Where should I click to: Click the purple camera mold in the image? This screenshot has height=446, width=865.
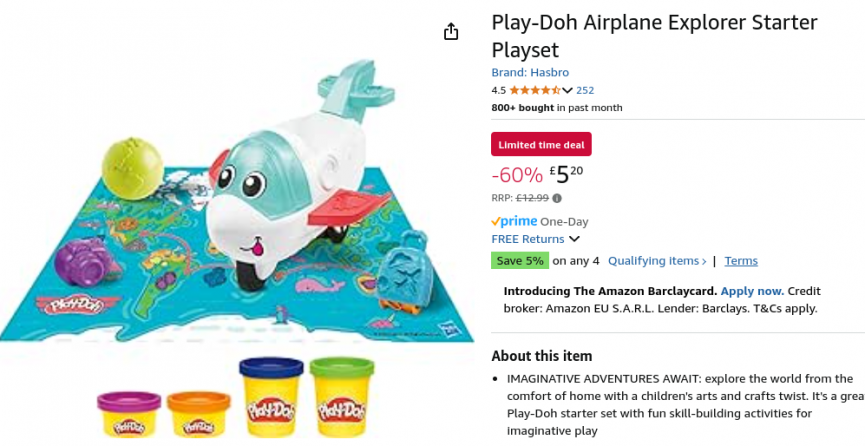click(81, 264)
